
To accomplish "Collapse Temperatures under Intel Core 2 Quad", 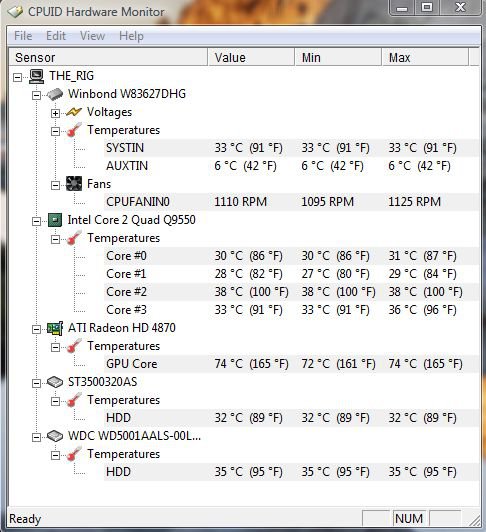I will coord(55,240).
